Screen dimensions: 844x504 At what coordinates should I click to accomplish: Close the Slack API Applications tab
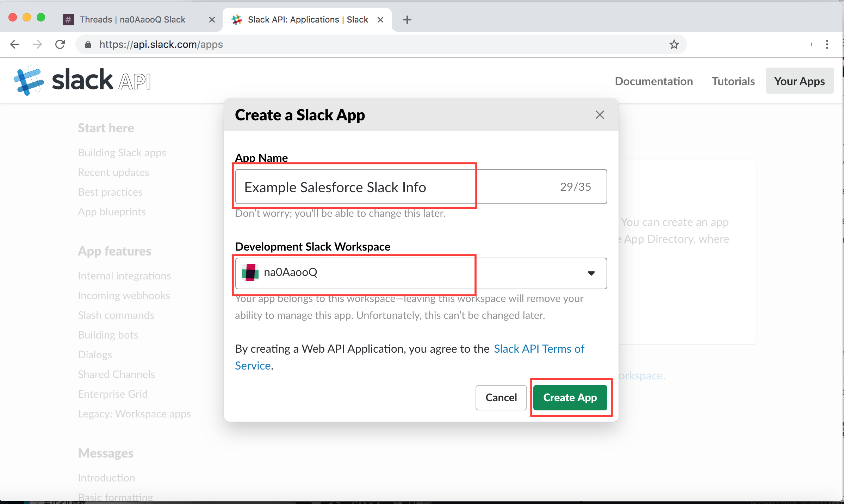point(380,20)
